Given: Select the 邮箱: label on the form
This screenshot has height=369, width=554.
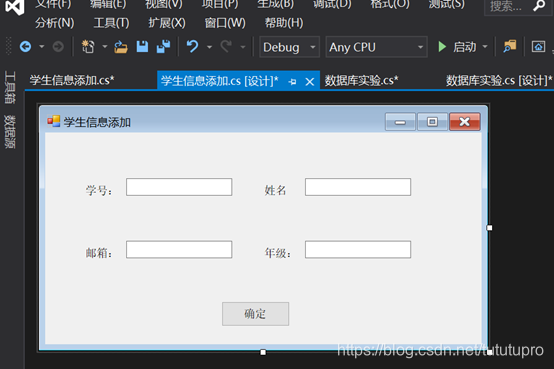Looking at the screenshot, I should click(x=99, y=253).
